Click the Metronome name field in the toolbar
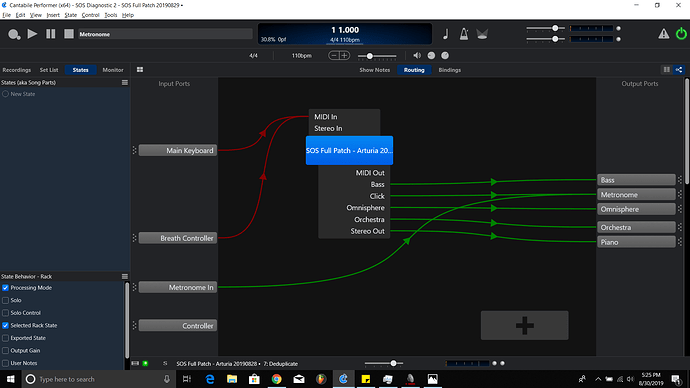 (x=165, y=34)
